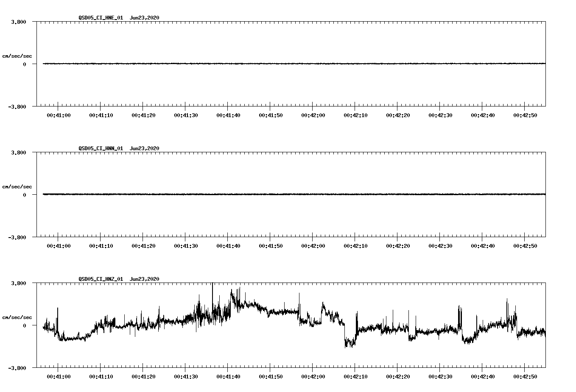The width and height of the screenshot is (576, 392).
Task: Click 00:41:00 time label under HNE plot
Action: [59, 115]
